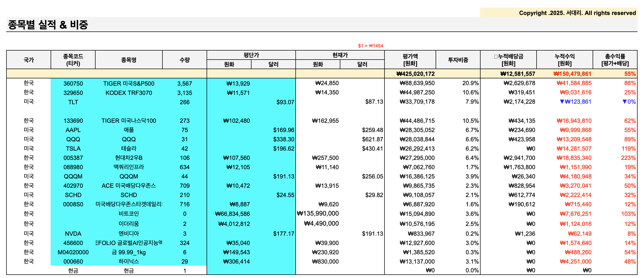Select total dividends ₩12,581,557
Viewport: 644px width, 278px height.
pyautogui.click(x=517, y=74)
